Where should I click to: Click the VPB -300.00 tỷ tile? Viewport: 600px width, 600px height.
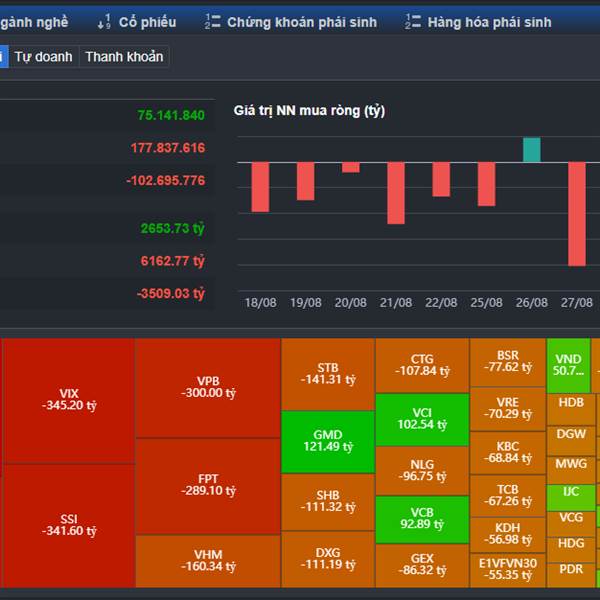click(x=208, y=388)
